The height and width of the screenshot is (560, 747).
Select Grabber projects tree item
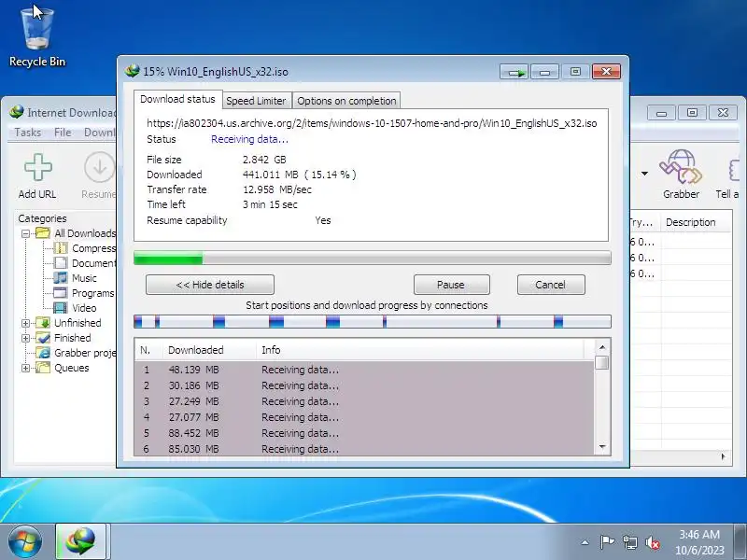pos(78,353)
